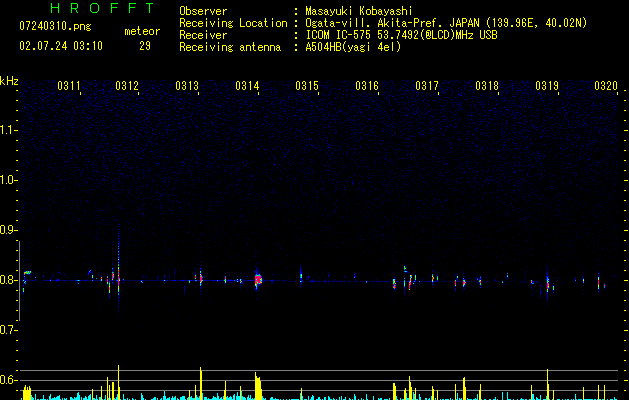Image resolution: width=629 pixels, height=400 pixels.
Task: Click the 0.8 kHz axis label
Action: click(9, 280)
